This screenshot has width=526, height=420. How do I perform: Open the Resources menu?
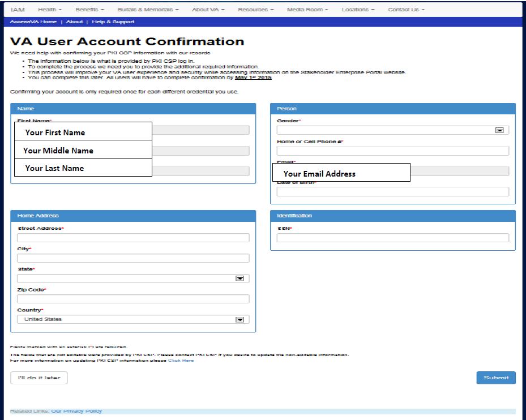coord(255,10)
